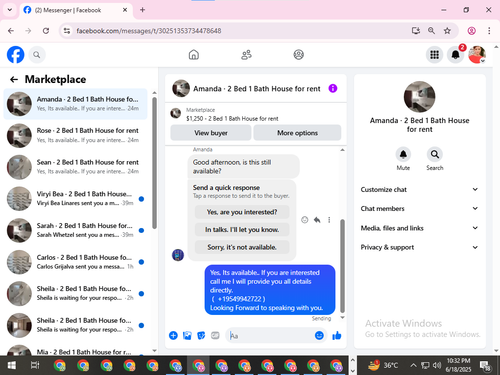Reload the page in Chrome
500x375 pixels.
coord(46,31)
